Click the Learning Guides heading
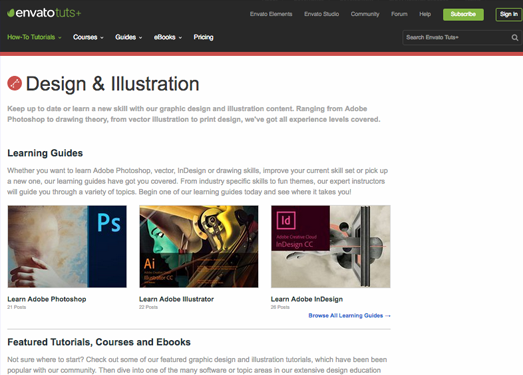The width and height of the screenshot is (523, 375). click(45, 153)
